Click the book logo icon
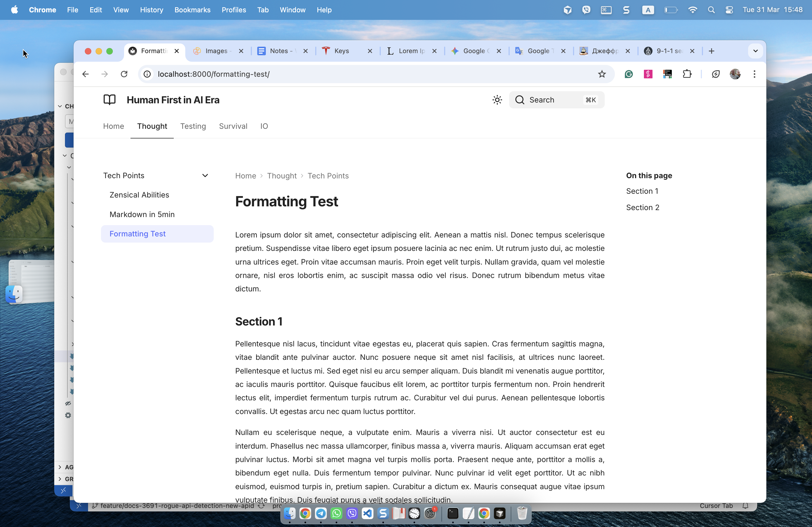The width and height of the screenshot is (812, 527). (110, 100)
